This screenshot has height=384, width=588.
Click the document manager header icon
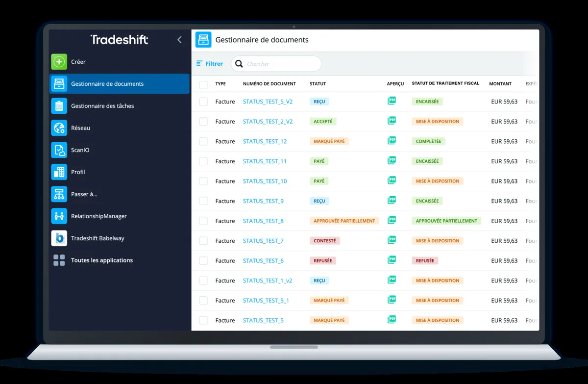pyautogui.click(x=203, y=40)
